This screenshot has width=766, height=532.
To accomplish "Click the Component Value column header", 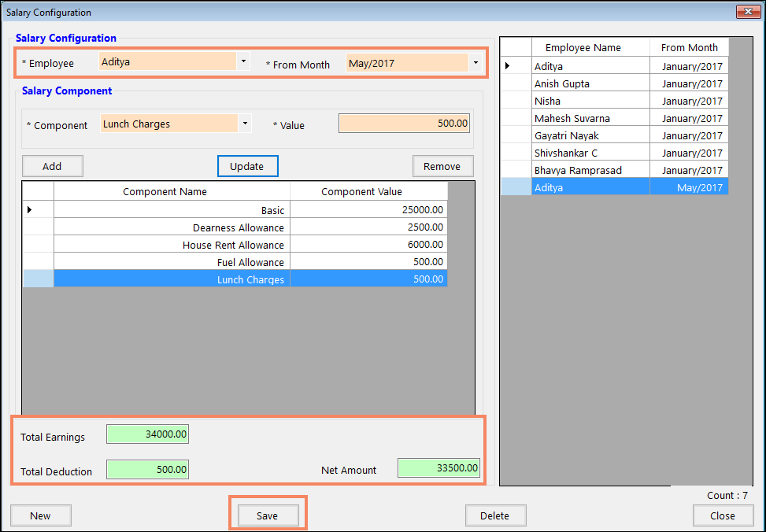I will click(368, 191).
